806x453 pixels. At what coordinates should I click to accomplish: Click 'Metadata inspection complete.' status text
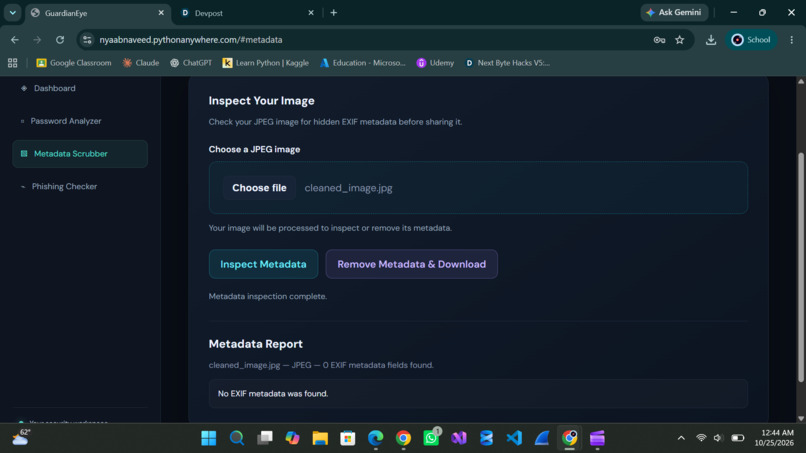pos(268,297)
